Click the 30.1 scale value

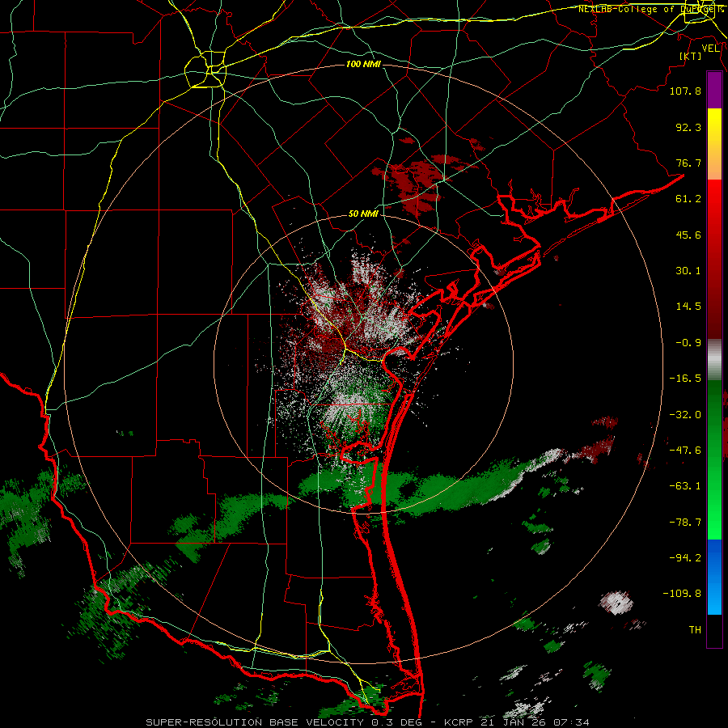(x=688, y=271)
